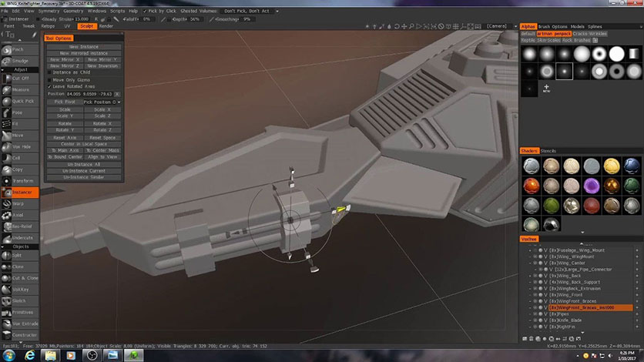
Task: Choose the Cut Off tool
Action: pos(20,78)
